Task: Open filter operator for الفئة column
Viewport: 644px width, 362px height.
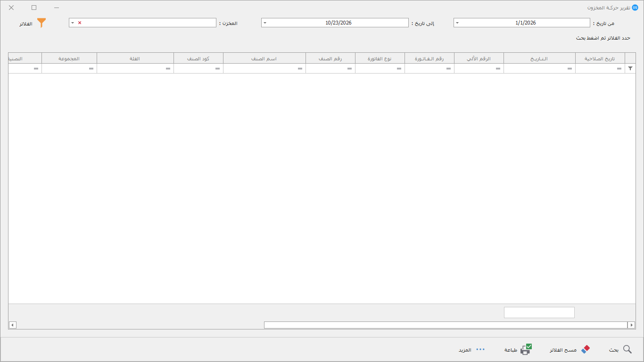Action: tap(168, 69)
